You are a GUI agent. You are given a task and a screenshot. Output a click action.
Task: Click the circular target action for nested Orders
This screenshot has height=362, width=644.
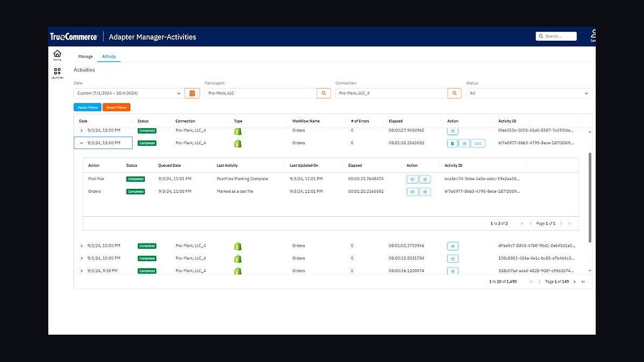pos(425,191)
